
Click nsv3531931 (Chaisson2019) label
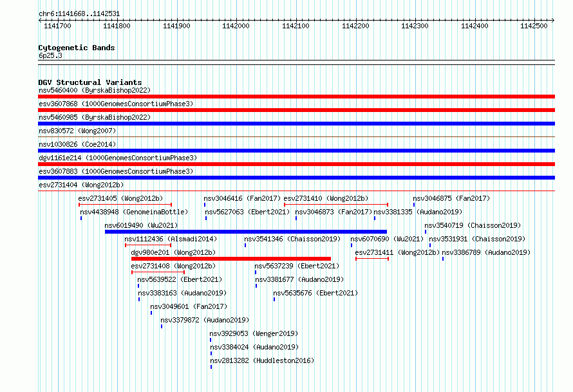[x=477, y=239]
